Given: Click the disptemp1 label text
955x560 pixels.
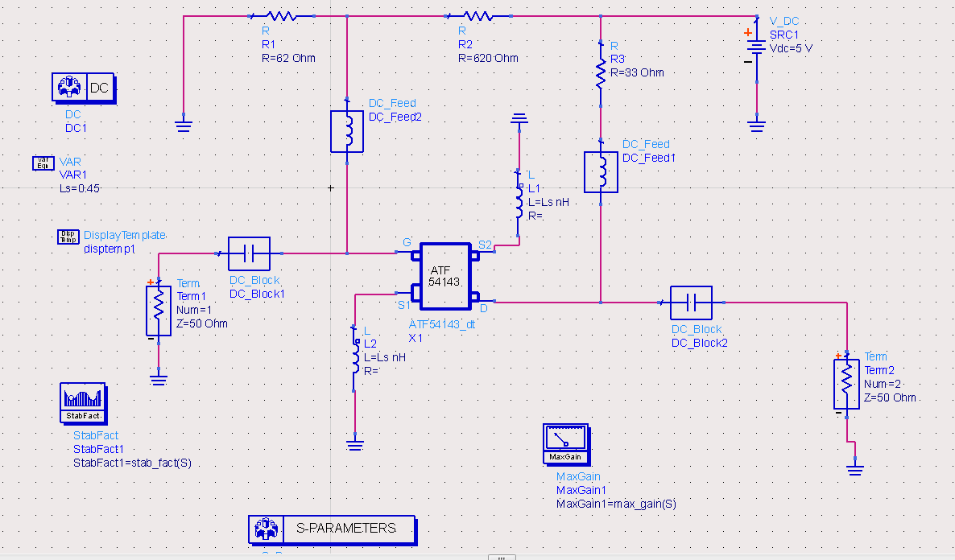Looking at the screenshot, I should 110,249.
